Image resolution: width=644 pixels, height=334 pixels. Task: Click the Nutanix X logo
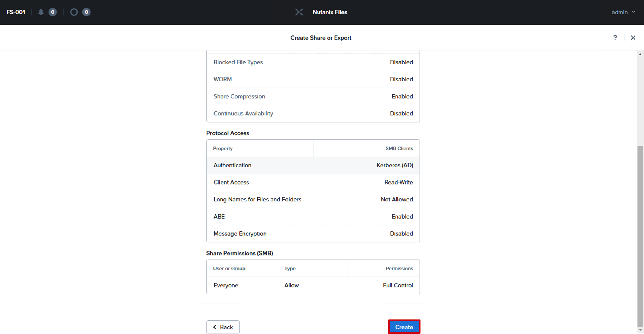[299, 12]
